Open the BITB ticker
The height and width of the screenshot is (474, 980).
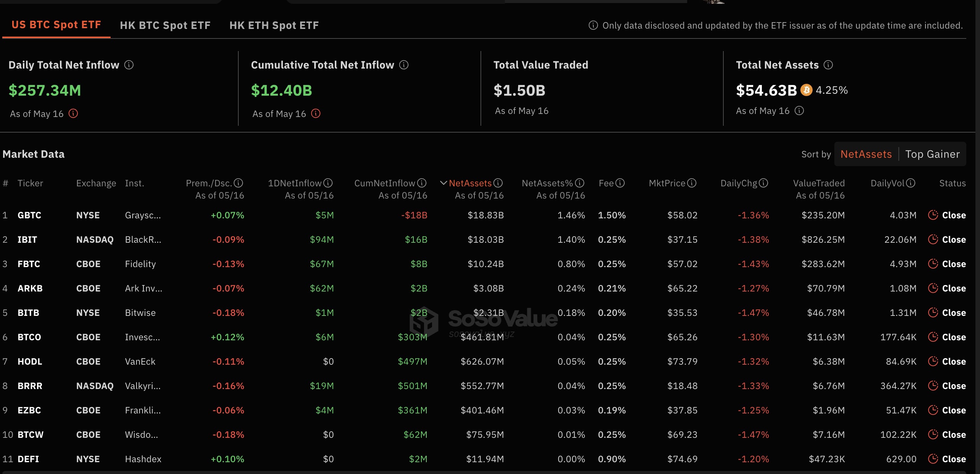[x=28, y=313]
